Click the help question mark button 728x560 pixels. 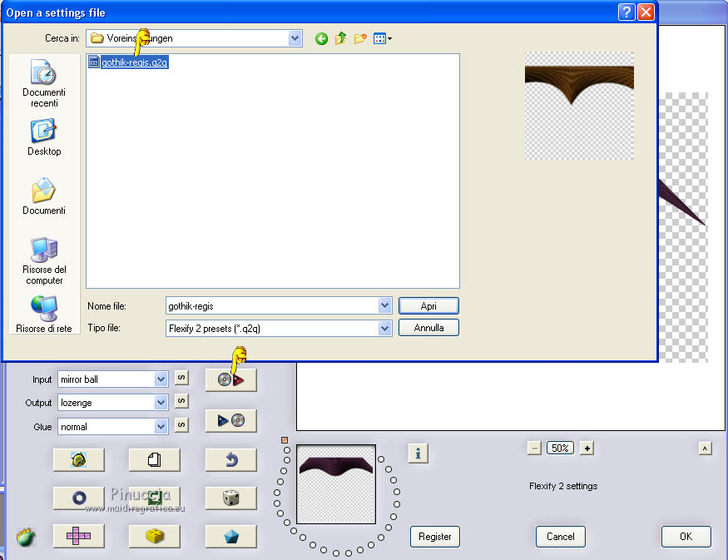click(626, 12)
